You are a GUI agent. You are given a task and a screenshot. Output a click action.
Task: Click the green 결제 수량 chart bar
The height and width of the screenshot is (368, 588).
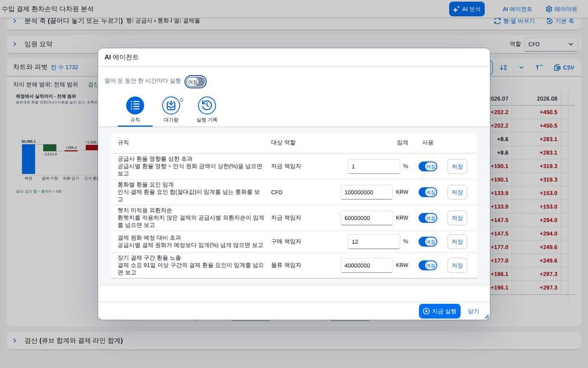pyautogui.click(x=50, y=148)
